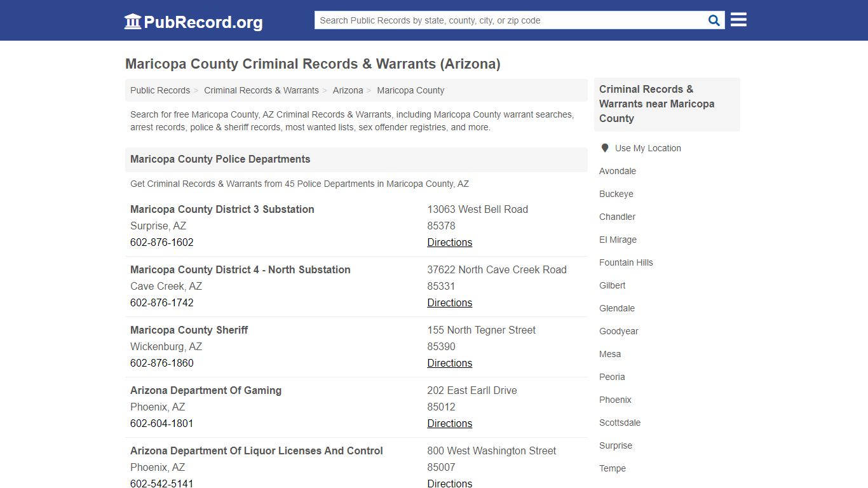Select the text 'Wickenburg, AZ'

click(x=166, y=346)
